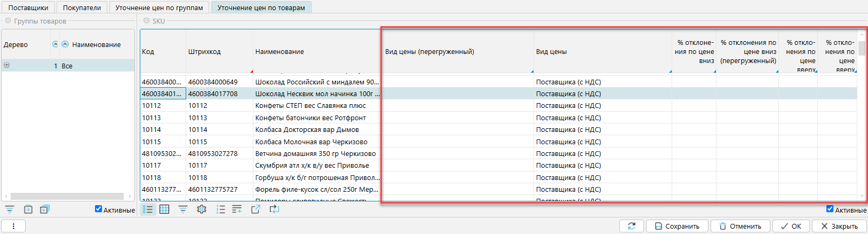Open SKU table settings gear
This screenshot has height=234, width=868.
(202, 209)
